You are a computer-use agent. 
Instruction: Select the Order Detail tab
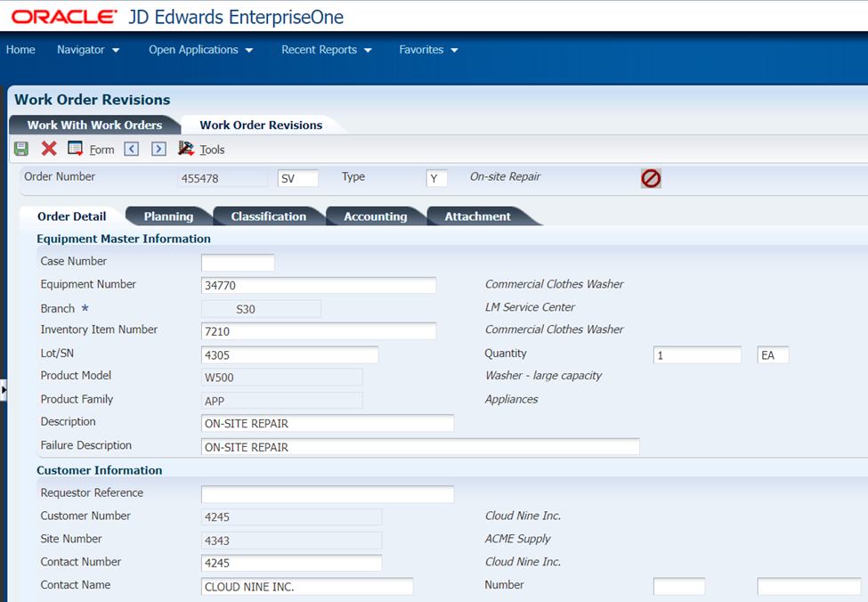(72, 216)
